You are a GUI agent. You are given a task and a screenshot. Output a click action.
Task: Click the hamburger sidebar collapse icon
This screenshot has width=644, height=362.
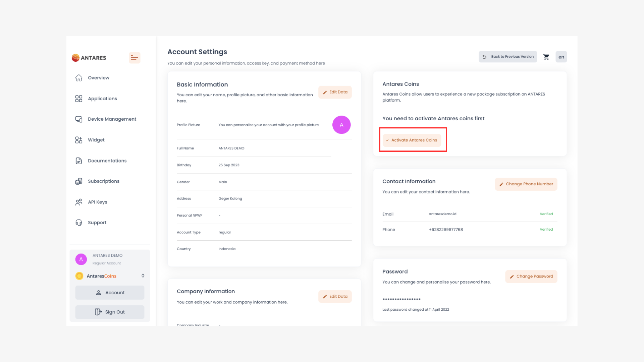[x=135, y=58]
